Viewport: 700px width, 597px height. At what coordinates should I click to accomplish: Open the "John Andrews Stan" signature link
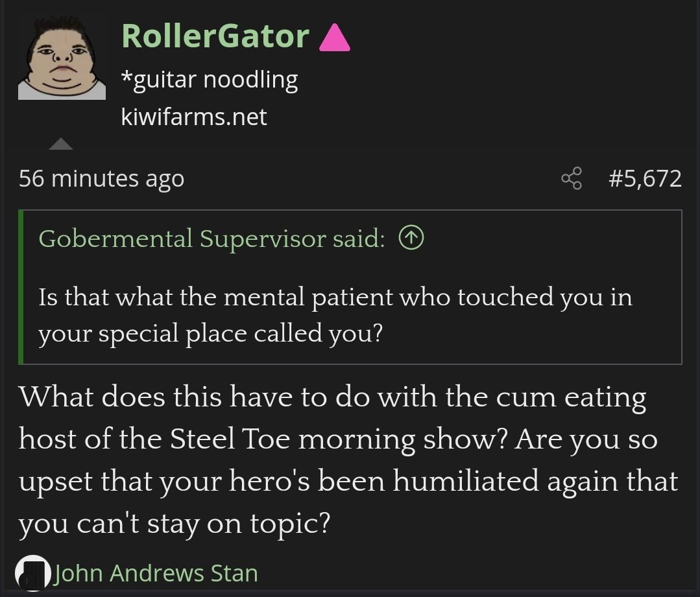(156, 573)
